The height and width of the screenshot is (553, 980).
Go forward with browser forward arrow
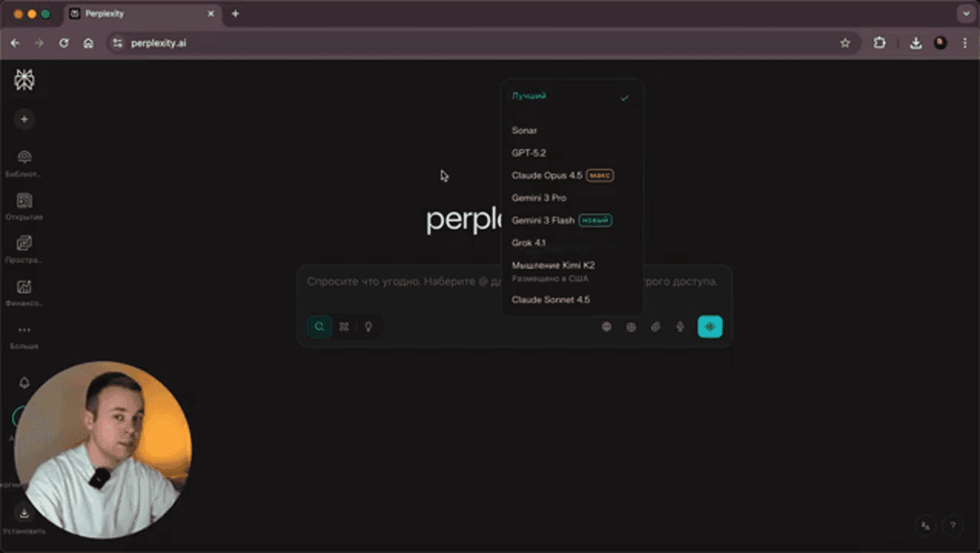[40, 44]
